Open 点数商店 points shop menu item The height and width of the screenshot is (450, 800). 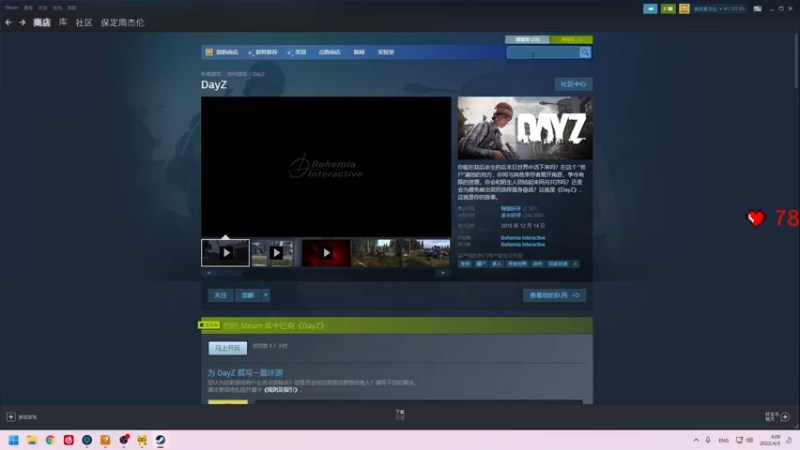329,52
